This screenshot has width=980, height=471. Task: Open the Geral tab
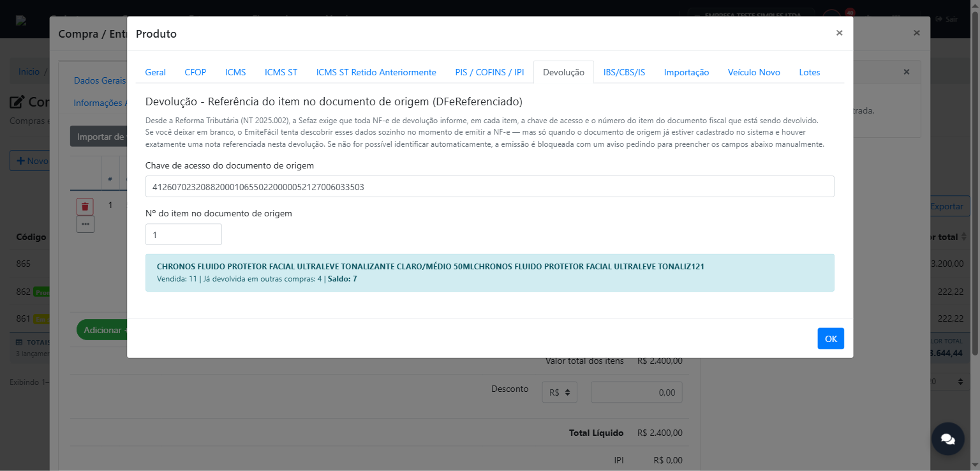pyautogui.click(x=155, y=72)
